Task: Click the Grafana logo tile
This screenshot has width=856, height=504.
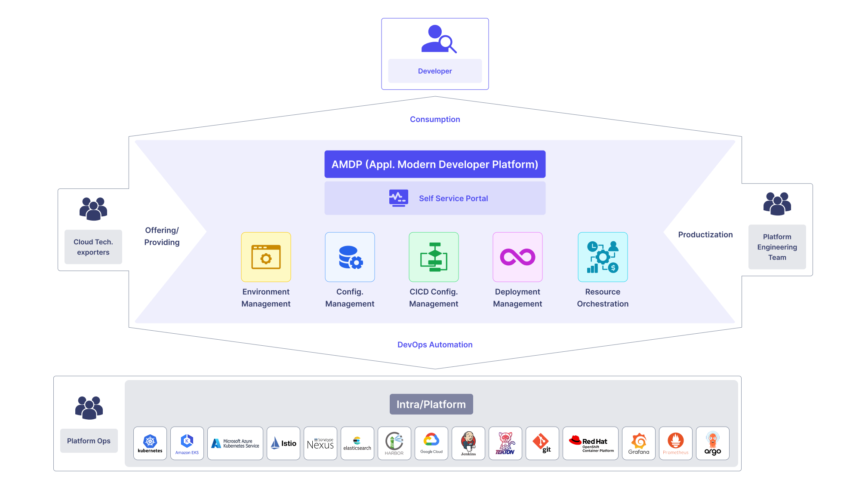Action: pyautogui.click(x=639, y=443)
